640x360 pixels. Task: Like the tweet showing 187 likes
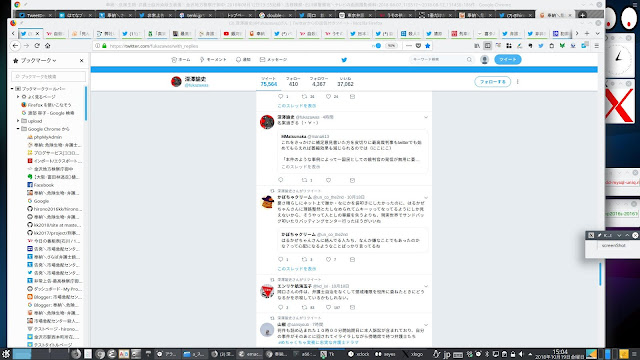pos(328,307)
